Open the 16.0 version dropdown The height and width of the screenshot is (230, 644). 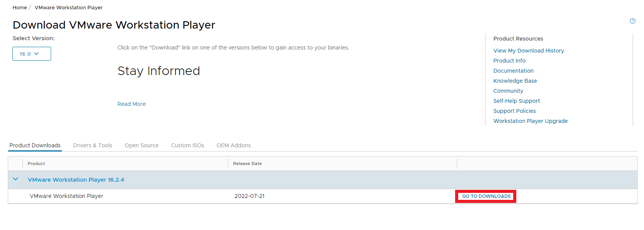pos(32,54)
